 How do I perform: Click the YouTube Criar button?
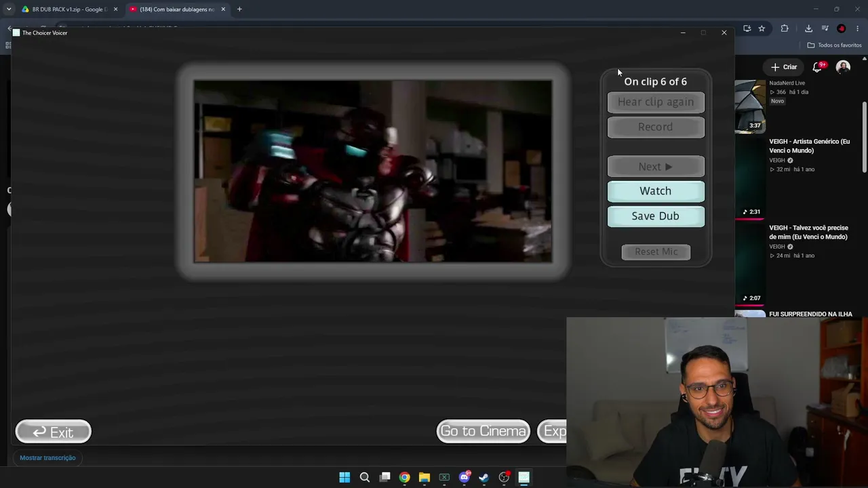[x=784, y=67]
